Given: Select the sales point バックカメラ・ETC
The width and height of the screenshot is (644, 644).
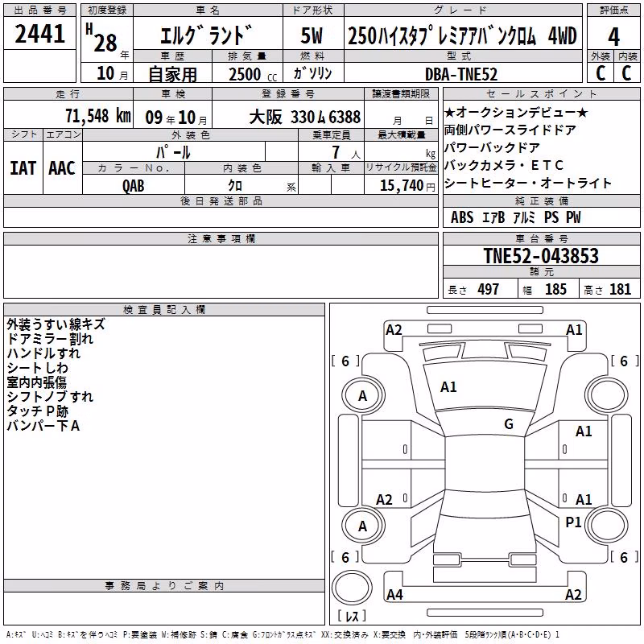Looking at the screenshot, I should [x=504, y=165].
